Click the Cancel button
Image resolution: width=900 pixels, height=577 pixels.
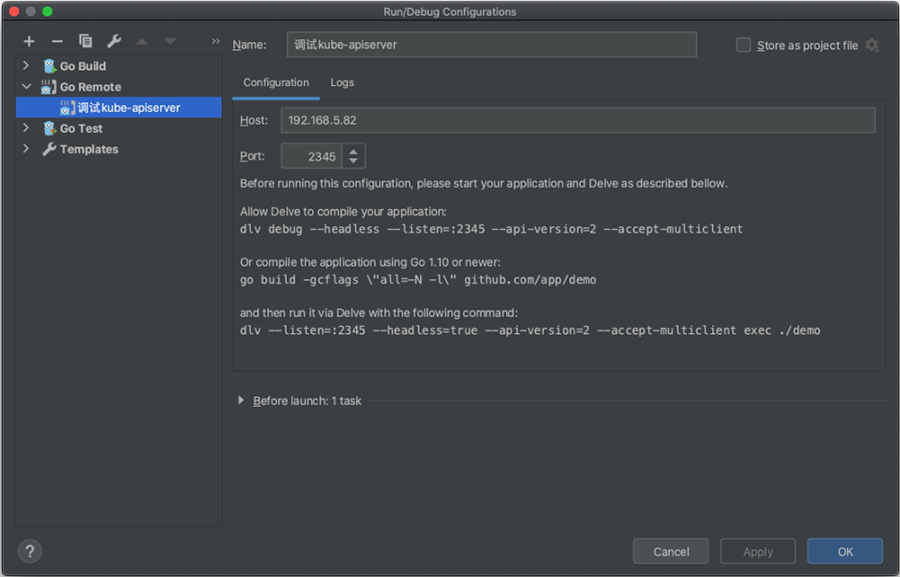671,551
